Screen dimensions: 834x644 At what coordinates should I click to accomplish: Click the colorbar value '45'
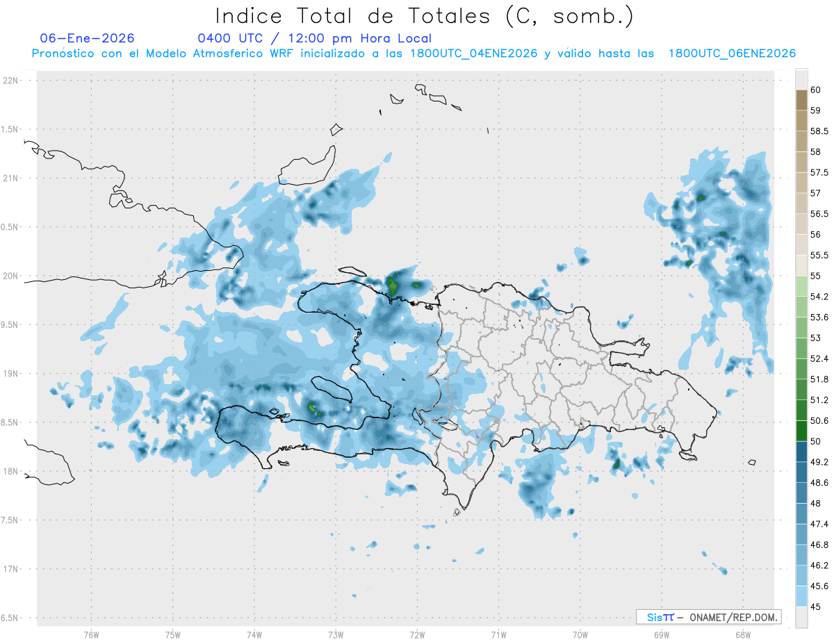point(816,606)
